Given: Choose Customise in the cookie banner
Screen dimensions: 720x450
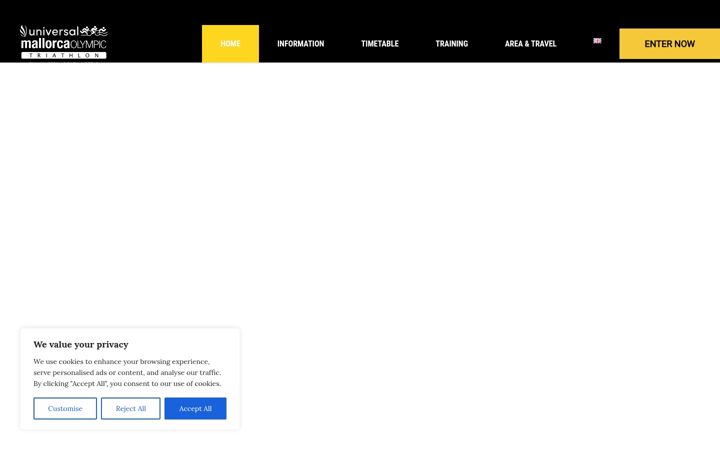Looking at the screenshot, I should tap(65, 408).
